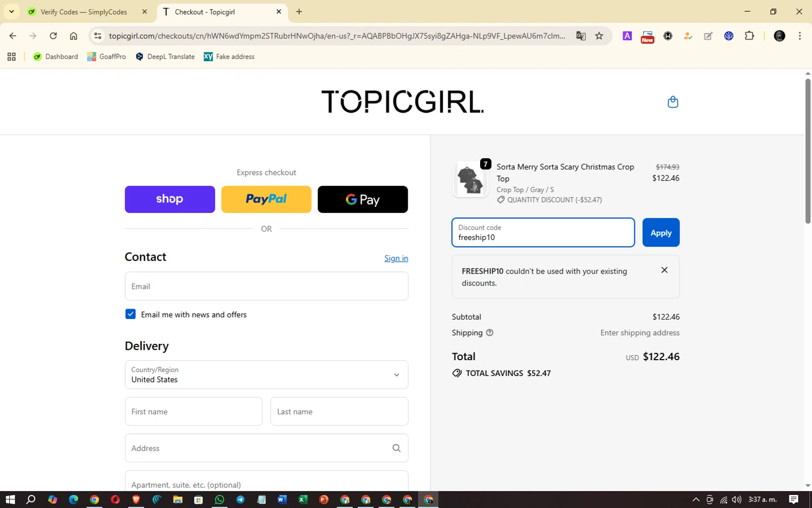This screenshot has height=508, width=812.
Task: Open File Explorer from taskbar
Action: 178,499
